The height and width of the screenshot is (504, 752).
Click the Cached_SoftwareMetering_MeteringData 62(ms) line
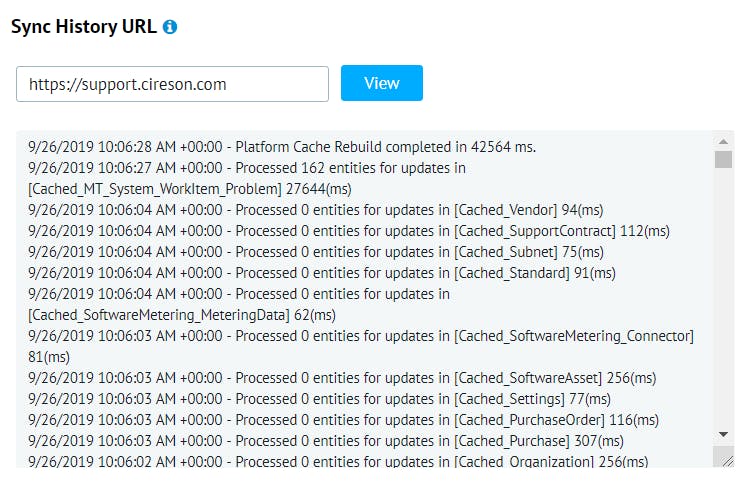click(x=182, y=316)
